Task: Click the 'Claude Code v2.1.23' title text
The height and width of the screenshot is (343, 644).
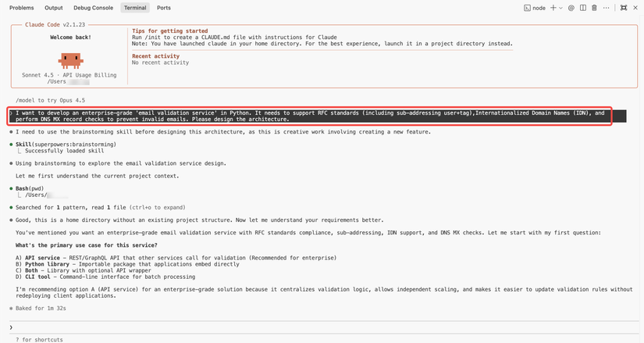Action: pyautogui.click(x=55, y=25)
